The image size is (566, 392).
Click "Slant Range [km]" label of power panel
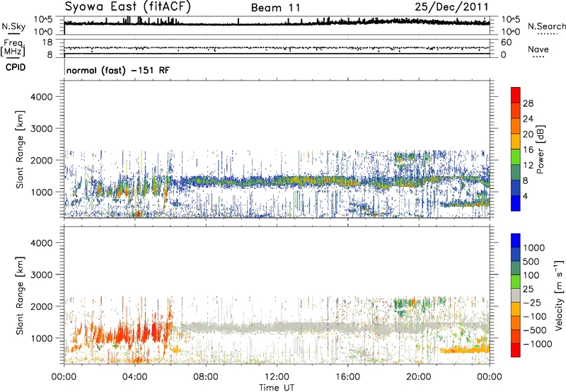[x=19, y=149]
